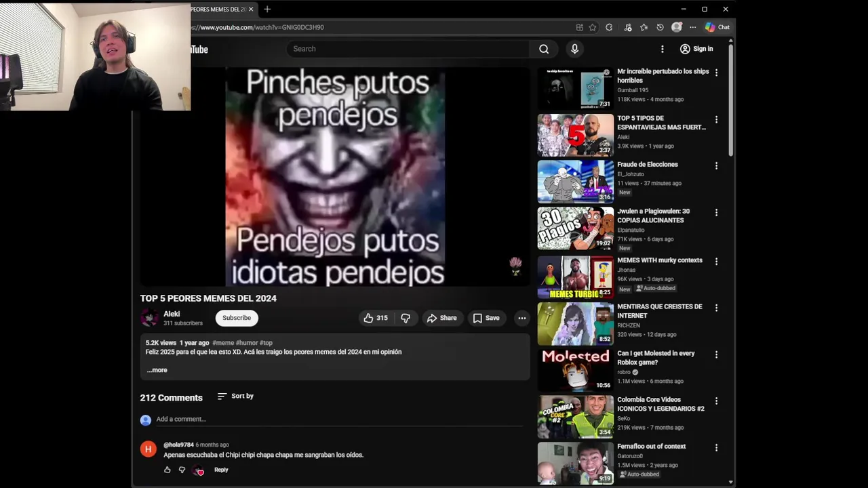The width and height of the screenshot is (868, 488).
Task: Click the channel watermark icon in player
Action: pos(515,266)
